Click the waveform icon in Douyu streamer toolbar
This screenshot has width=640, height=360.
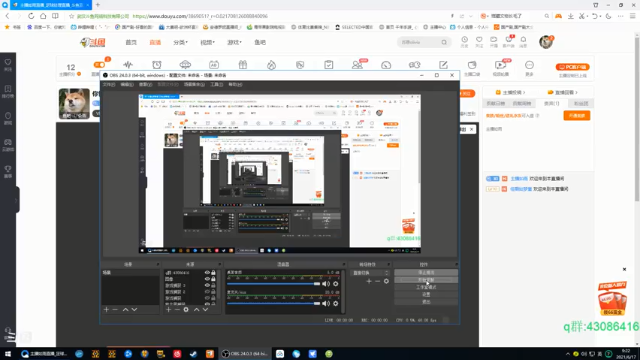pyautogui.click(x=128, y=64)
